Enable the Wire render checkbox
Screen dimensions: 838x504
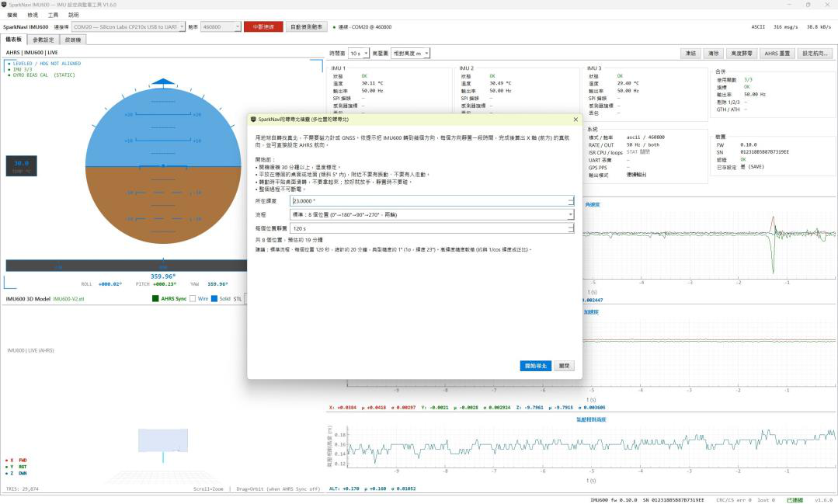(x=193, y=298)
